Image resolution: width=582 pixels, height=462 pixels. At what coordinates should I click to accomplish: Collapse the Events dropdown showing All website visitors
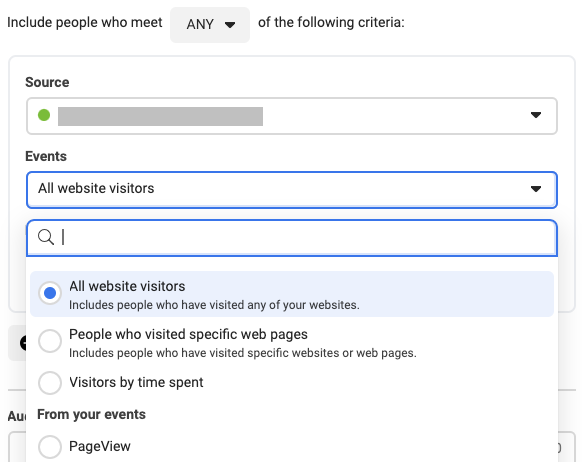292,190
